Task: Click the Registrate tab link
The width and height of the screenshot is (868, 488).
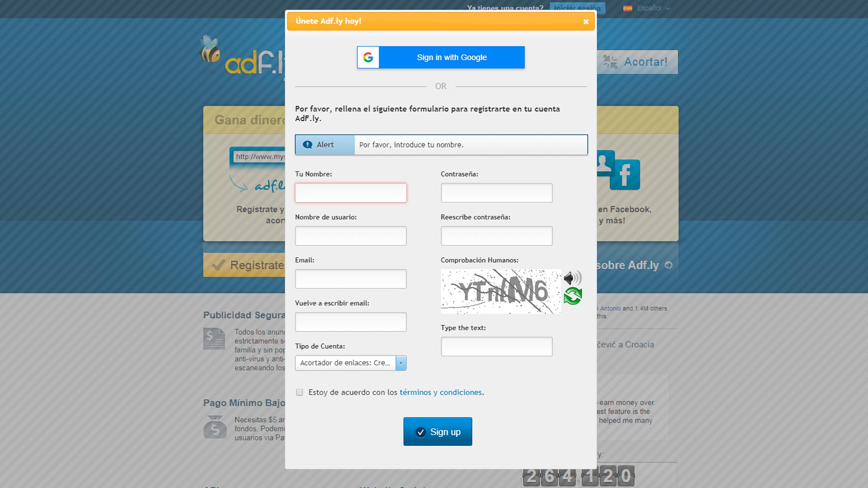Action: [246, 265]
